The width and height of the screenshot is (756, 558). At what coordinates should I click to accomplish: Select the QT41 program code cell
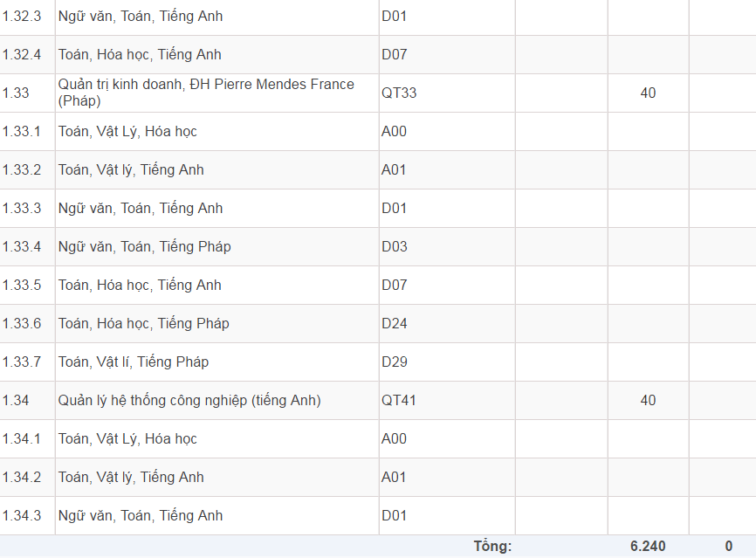coord(399,401)
